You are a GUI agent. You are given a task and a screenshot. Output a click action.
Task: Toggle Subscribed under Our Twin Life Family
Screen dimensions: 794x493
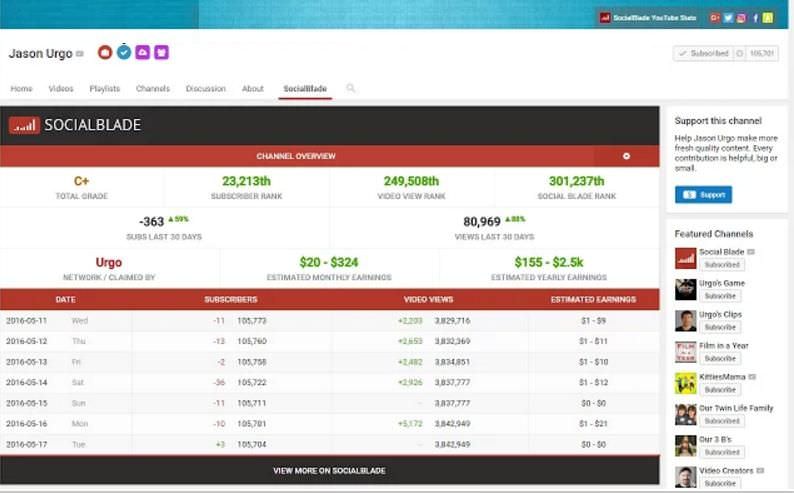tap(722, 421)
